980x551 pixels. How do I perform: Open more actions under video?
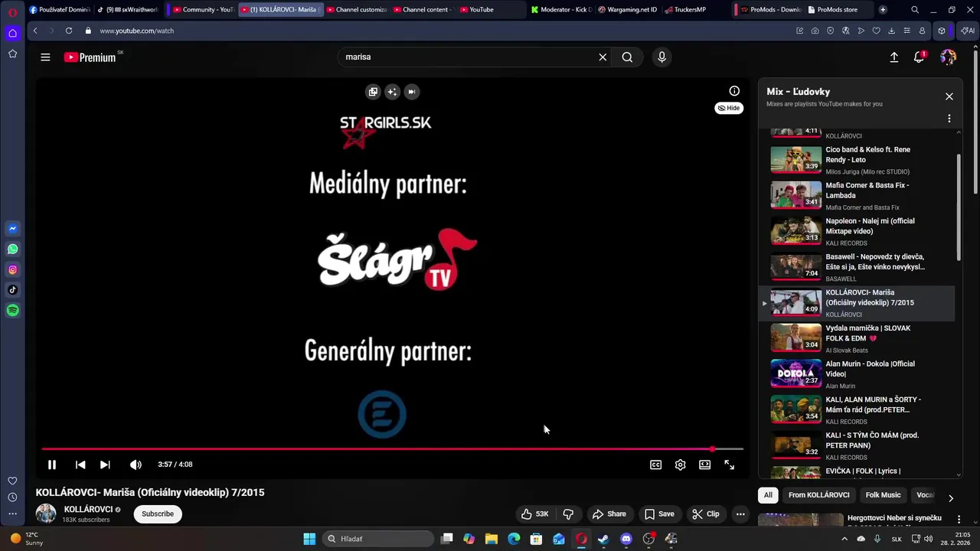coord(740,514)
